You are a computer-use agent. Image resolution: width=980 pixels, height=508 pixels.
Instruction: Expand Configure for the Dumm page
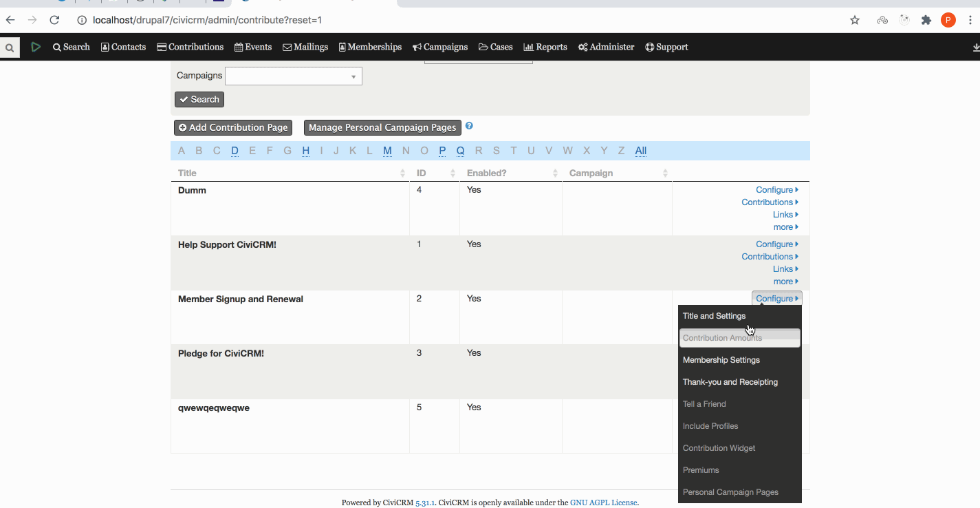pyautogui.click(x=776, y=190)
